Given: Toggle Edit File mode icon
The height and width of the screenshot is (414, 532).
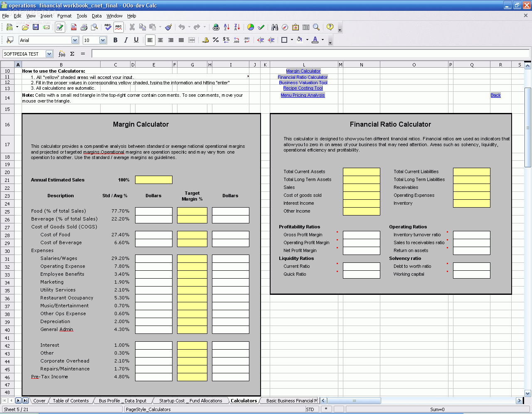Looking at the screenshot, I should 60,27.
